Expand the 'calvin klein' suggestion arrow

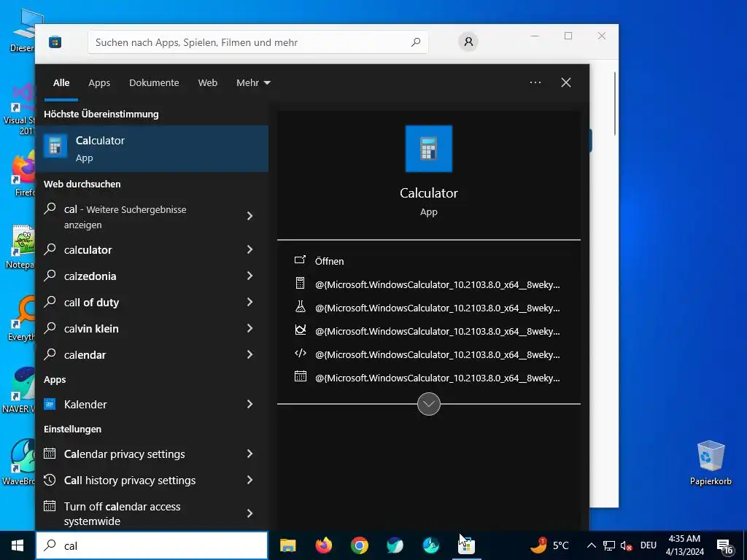click(249, 328)
